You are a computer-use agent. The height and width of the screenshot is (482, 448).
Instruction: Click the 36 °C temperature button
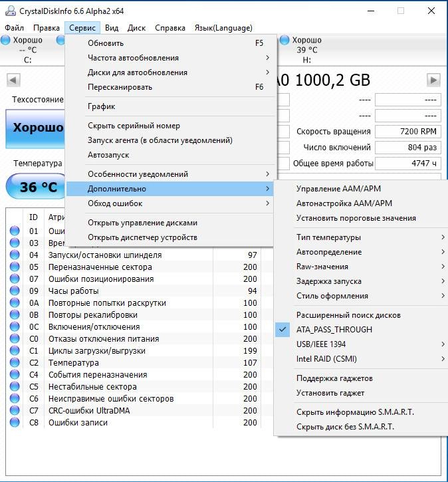pyautogui.click(x=36, y=186)
